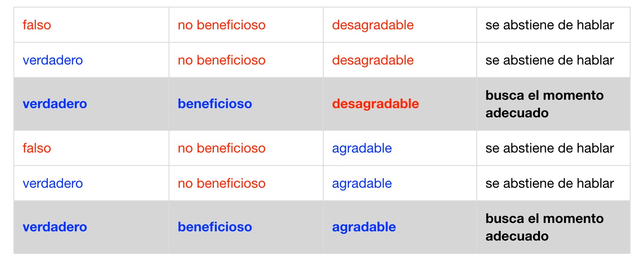Select 'no beneficioso' in the second row

pyautogui.click(x=221, y=60)
